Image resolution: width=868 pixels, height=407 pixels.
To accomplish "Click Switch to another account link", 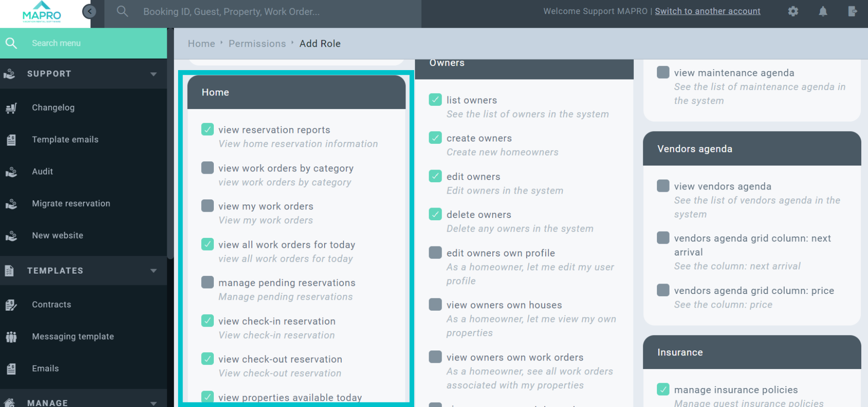I will pyautogui.click(x=708, y=11).
